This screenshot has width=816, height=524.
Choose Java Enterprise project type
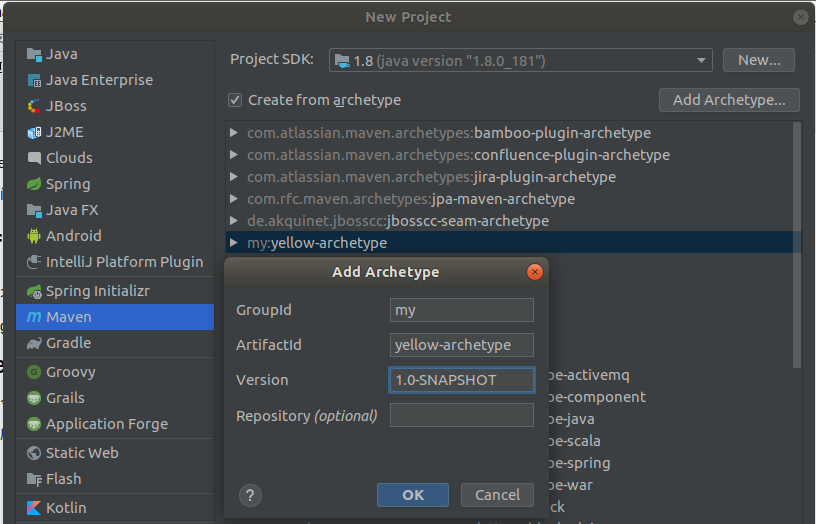pos(99,80)
